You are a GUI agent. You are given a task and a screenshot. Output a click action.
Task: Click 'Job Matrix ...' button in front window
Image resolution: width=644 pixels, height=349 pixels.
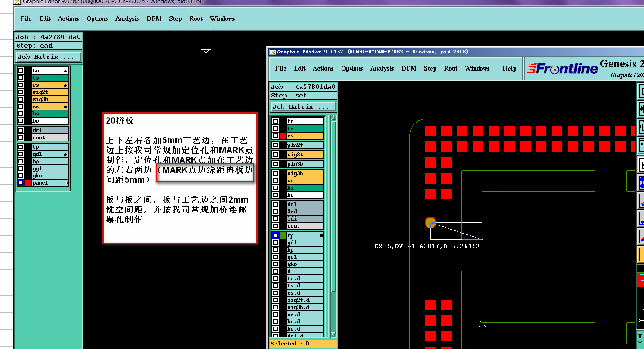coord(303,107)
